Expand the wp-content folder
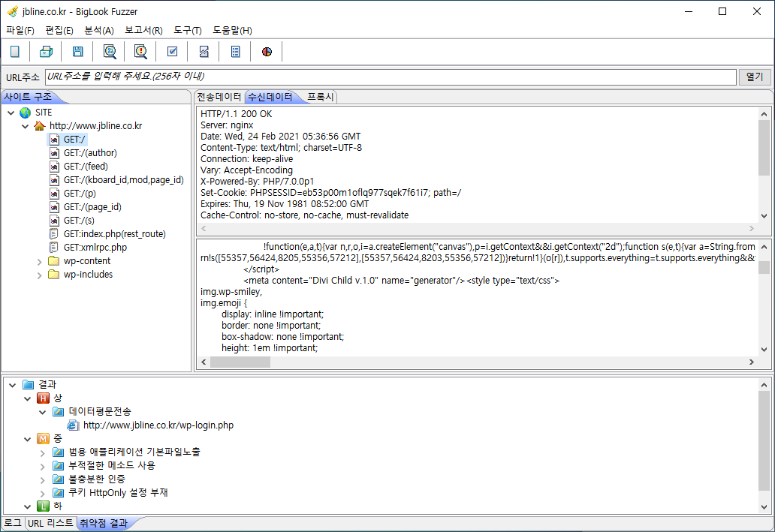775x532 pixels. [x=40, y=261]
